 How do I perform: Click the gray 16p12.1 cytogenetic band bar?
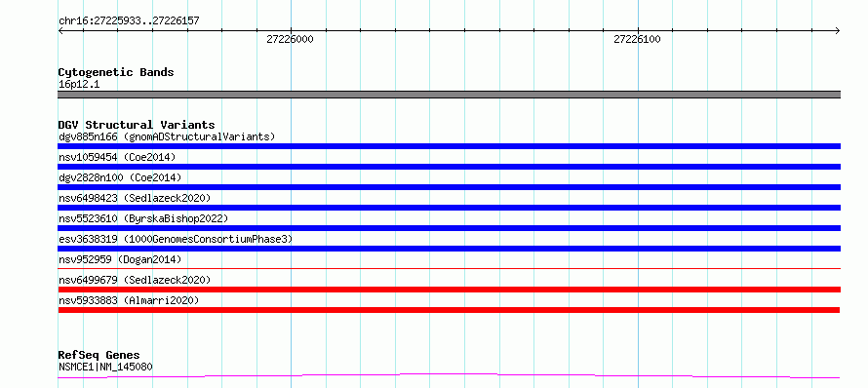coord(450,95)
